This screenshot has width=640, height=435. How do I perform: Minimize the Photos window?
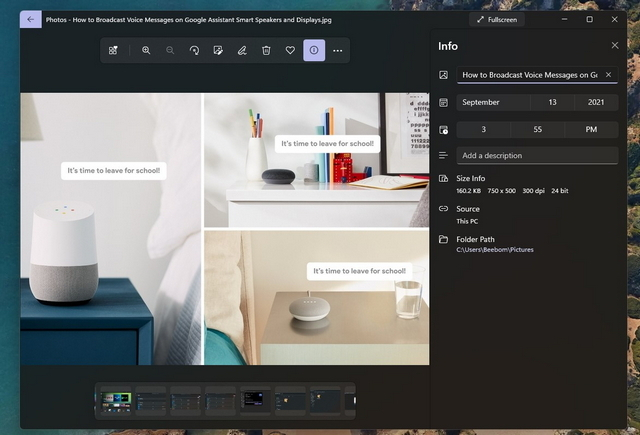tap(564, 19)
